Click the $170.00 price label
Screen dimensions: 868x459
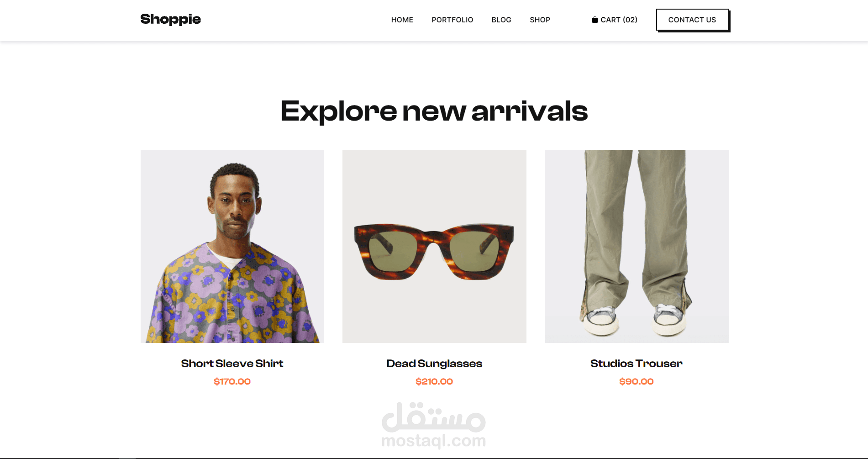232,381
